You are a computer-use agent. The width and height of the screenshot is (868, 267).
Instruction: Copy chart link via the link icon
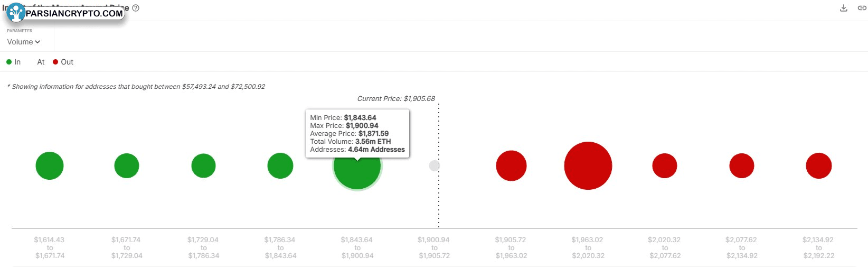[x=862, y=8]
